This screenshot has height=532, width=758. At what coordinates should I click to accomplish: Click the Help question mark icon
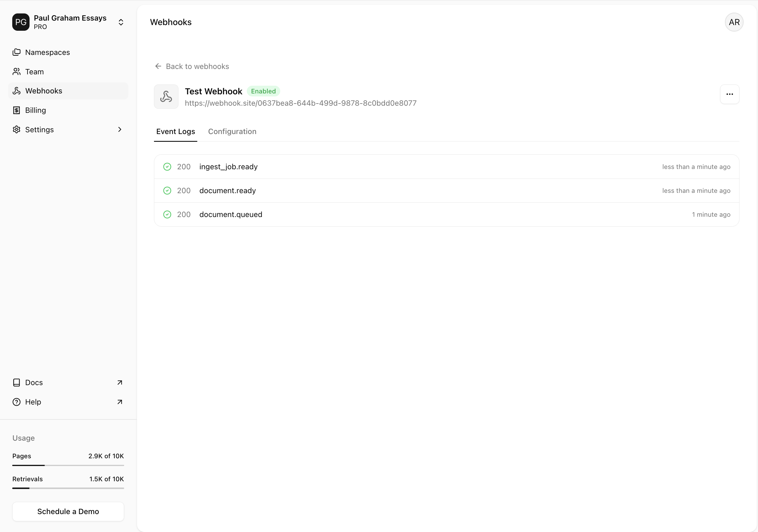click(x=16, y=402)
